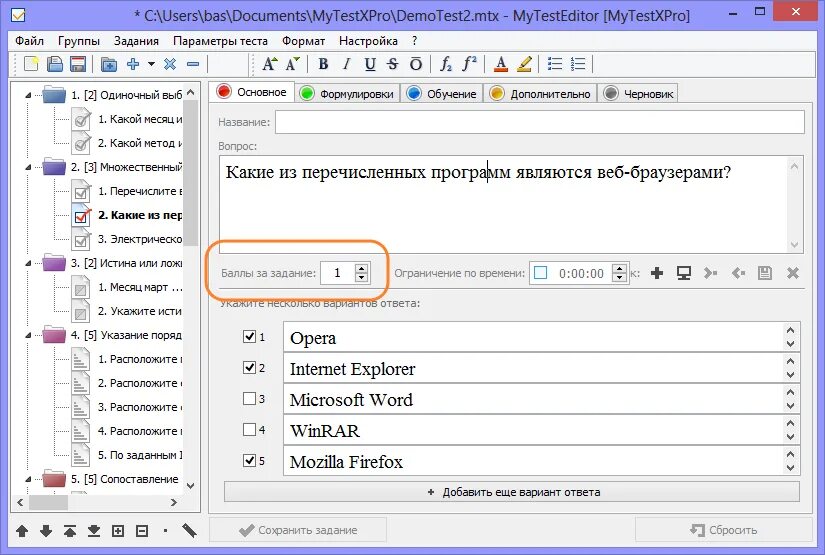Image resolution: width=825 pixels, height=555 pixels.
Task: Toggle italic formatting
Action: (346, 64)
